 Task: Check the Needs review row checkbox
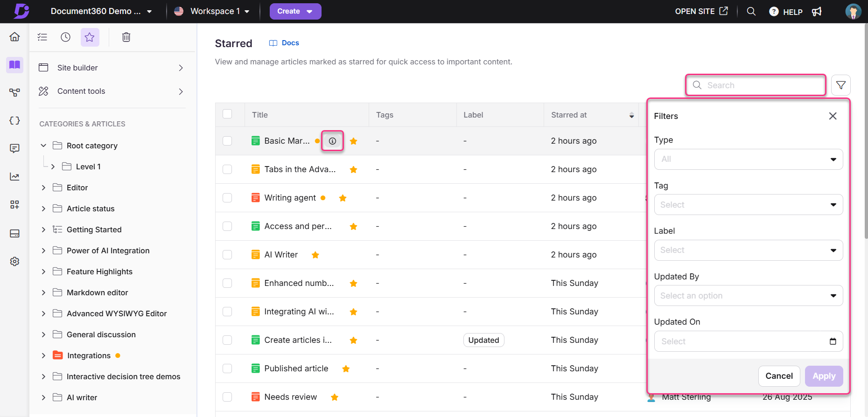(227, 397)
